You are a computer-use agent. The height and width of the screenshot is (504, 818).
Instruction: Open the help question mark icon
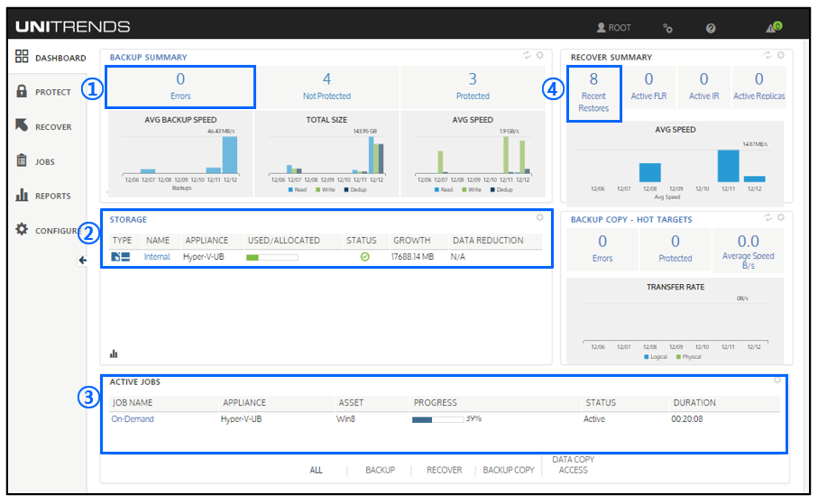[x=711, y=28]
